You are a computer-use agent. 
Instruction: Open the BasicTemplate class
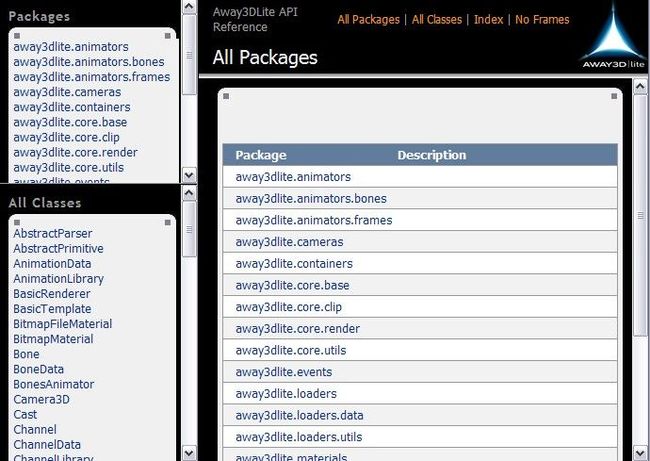click(52, 309)
